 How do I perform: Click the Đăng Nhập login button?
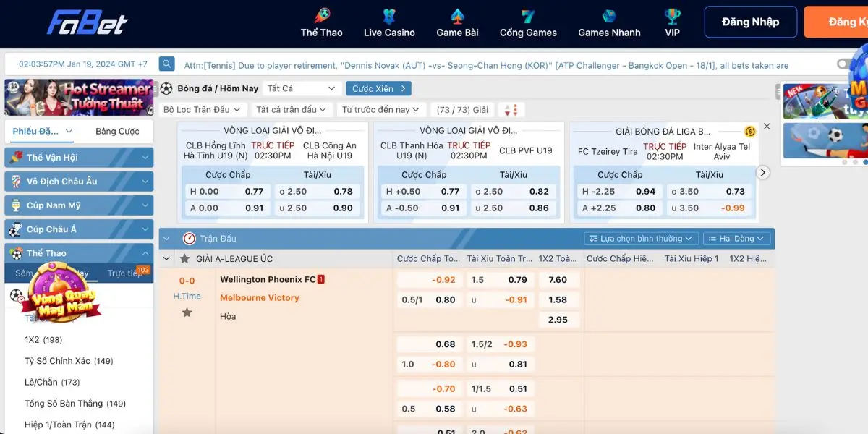click(x=750, y=22)
